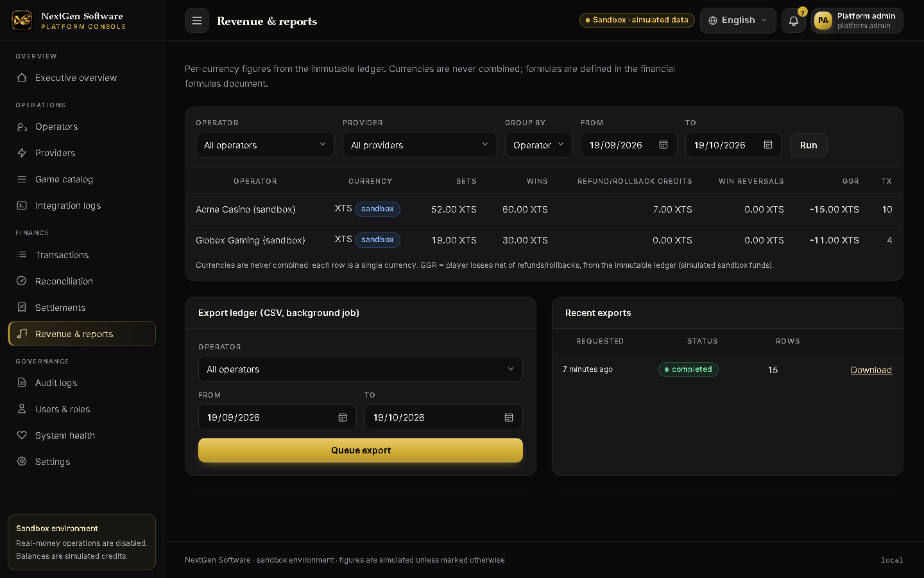This screenshot has width=924, height=578.
Task: Click the Providers lightning icon
Action: [22, 153]
